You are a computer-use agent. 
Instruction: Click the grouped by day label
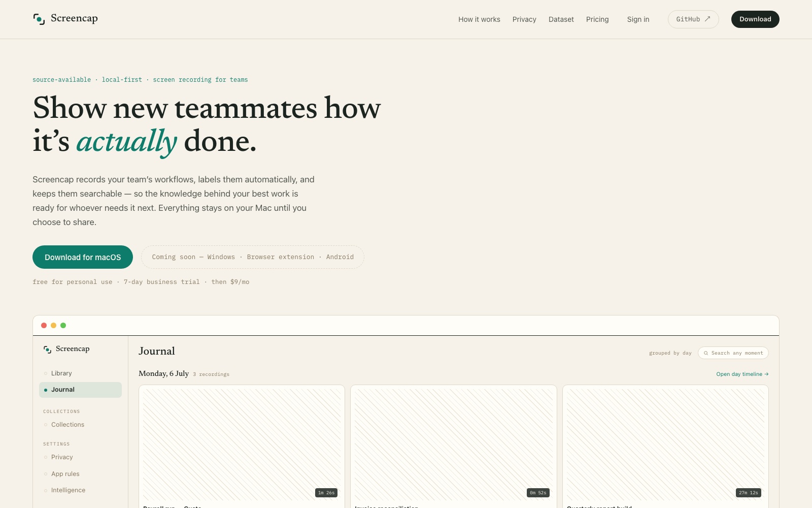click(x=670, y=353)
